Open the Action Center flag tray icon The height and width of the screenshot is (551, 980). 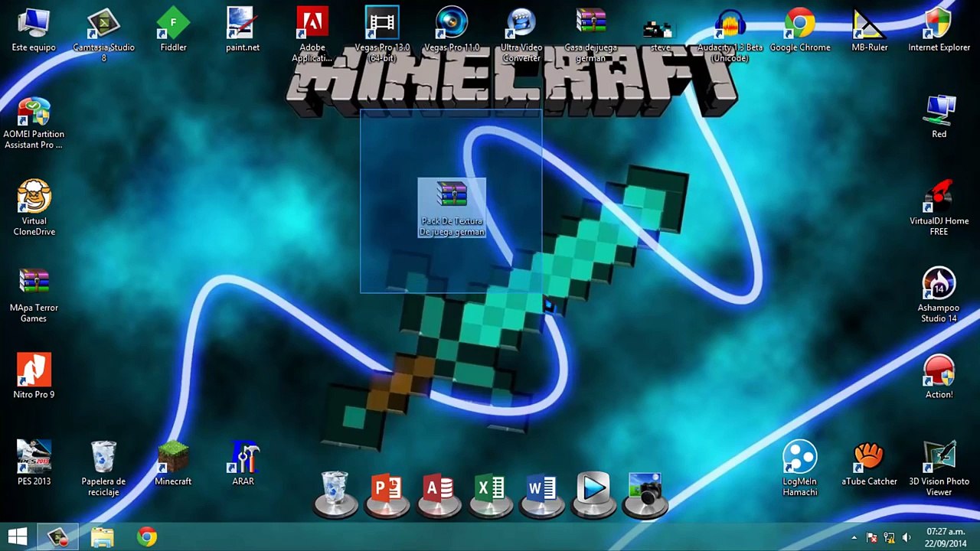click(x=871, y=537)
